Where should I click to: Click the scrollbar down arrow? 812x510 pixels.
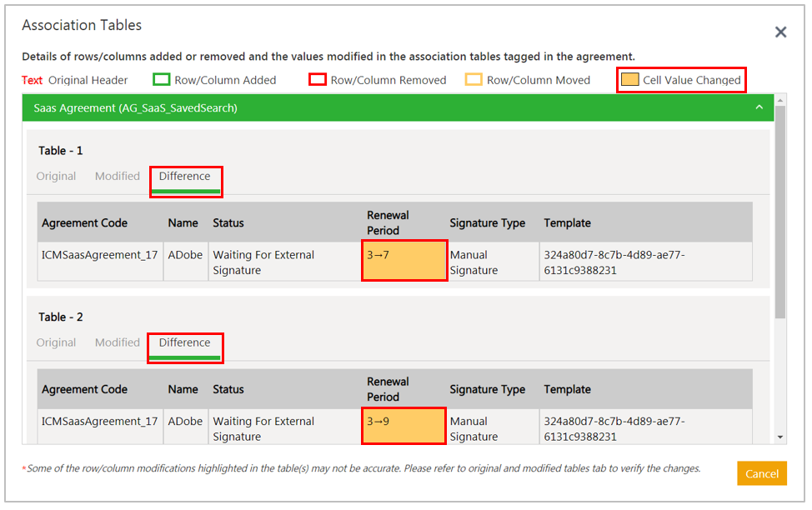point(780,437)
